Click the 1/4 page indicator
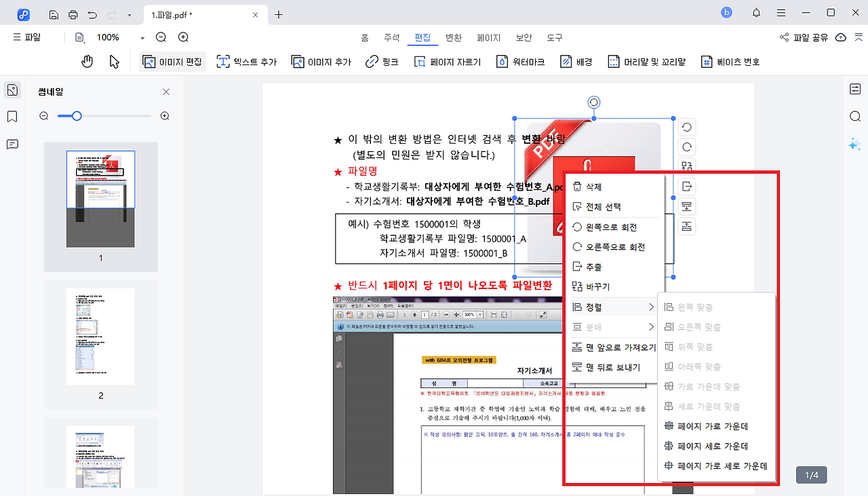 pos(812,475)
